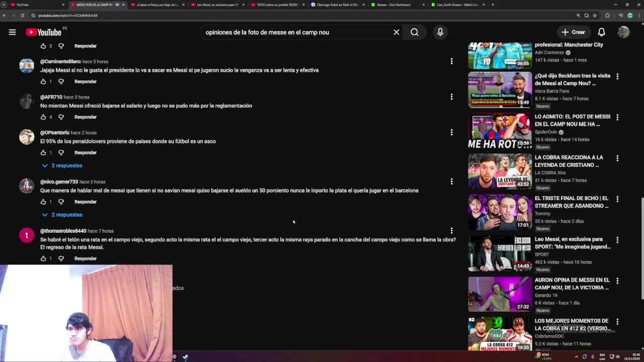Viewport: 644px width, 362px height.
Task: Reply to @nico.gamer733 with Responder
Action: (86, 202)
